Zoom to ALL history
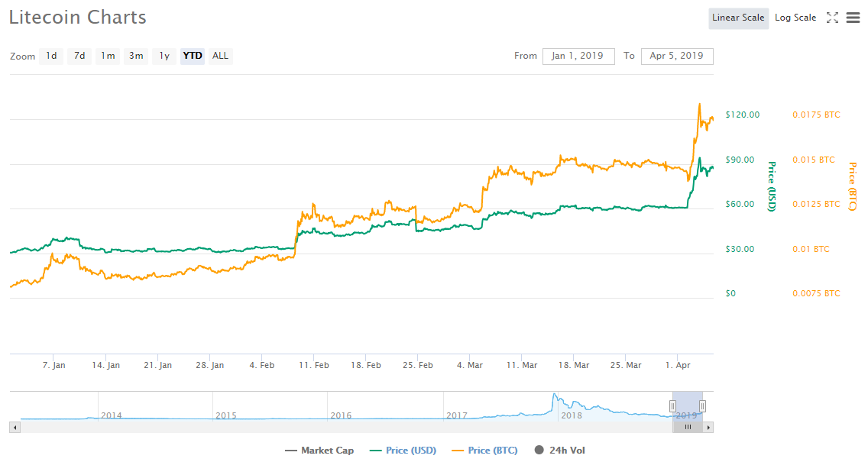Viewport: 868px width, 462px height. pyautogui.click(x=220, y=56)
